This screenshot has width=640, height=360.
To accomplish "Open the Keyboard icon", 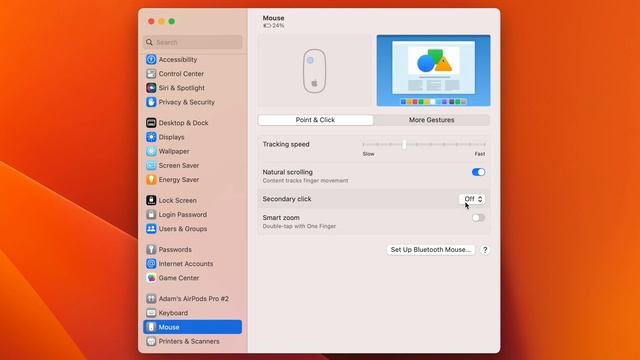I will [151, 313].
